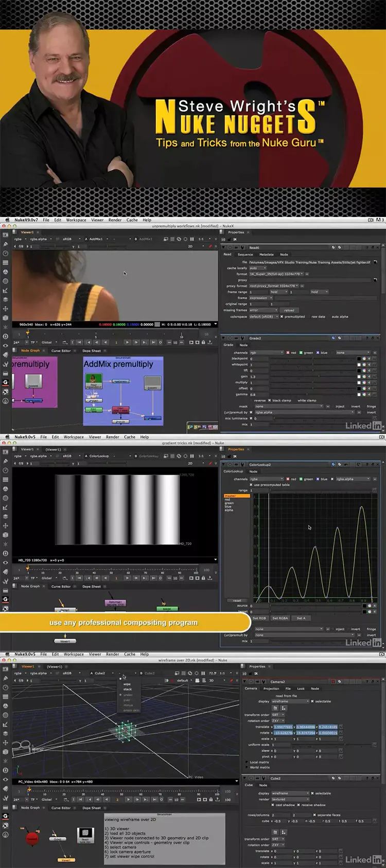
Task: Toggle black clamp checkbox in Grade2
Action: coord(269,400)
